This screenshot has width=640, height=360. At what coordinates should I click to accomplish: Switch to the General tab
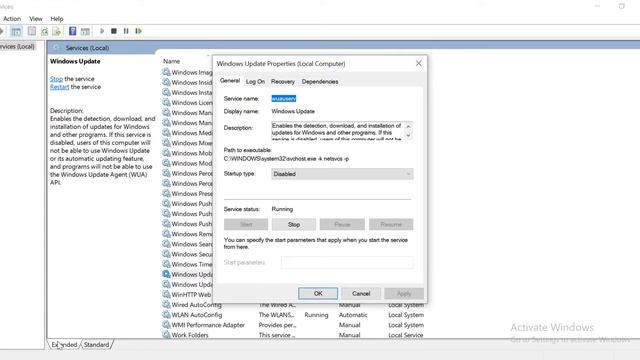click(230, 81)
